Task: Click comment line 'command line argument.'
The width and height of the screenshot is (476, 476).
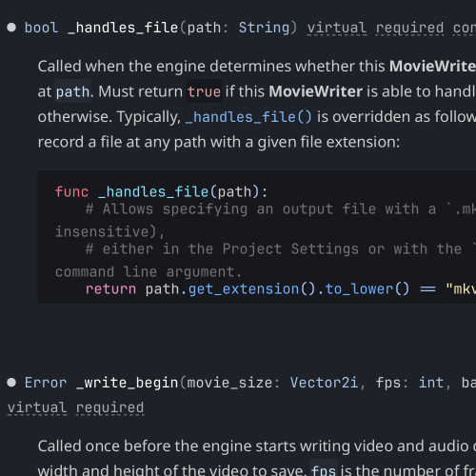Action: pos(149,272)
